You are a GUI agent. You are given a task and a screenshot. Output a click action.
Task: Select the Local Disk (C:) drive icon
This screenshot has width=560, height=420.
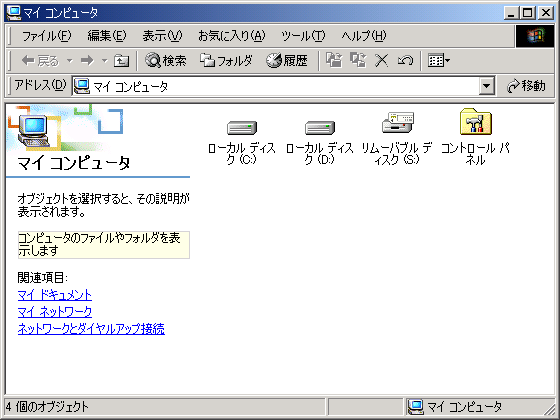click(242, 128)
